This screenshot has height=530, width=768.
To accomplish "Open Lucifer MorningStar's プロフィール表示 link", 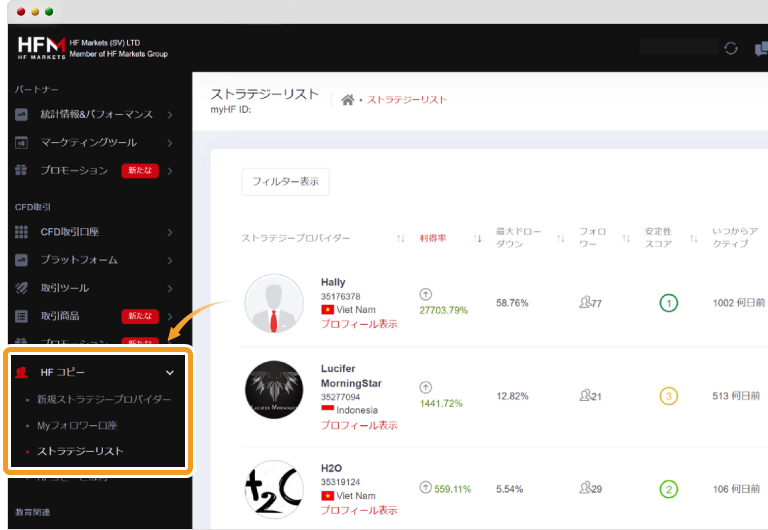I will pyautogui.click(x=359, y=425).
